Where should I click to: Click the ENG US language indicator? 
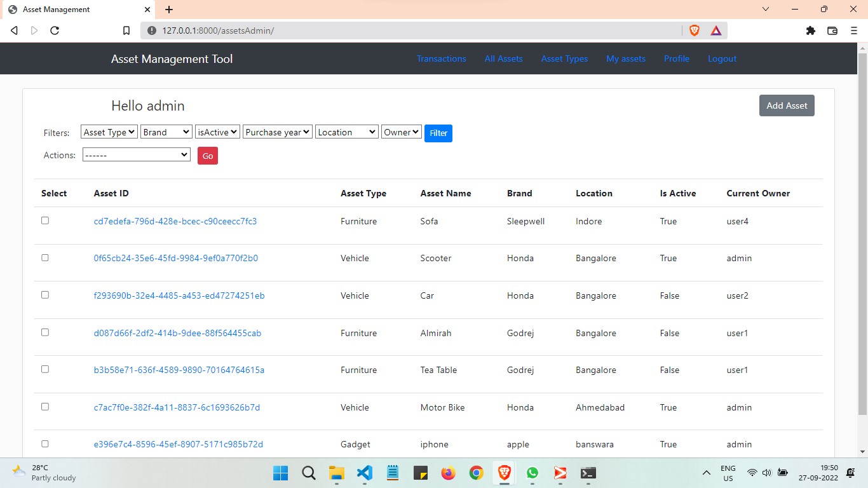(728, 473)
